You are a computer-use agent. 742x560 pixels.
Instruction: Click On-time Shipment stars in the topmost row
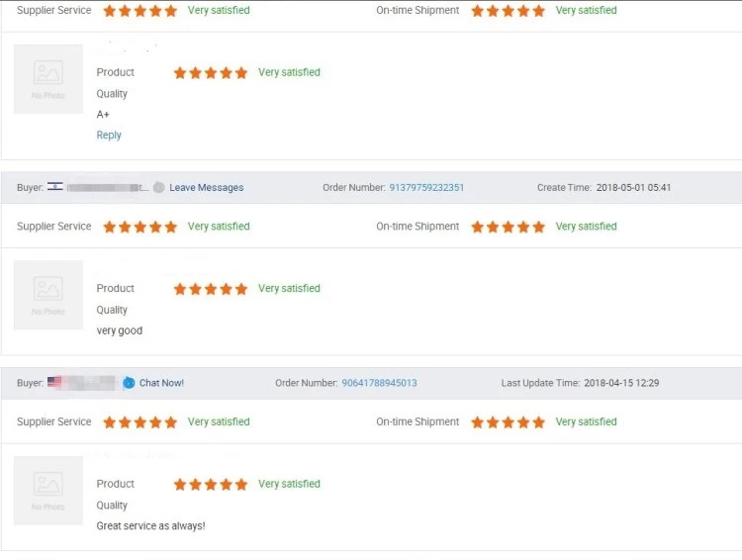tap(508, 11)
